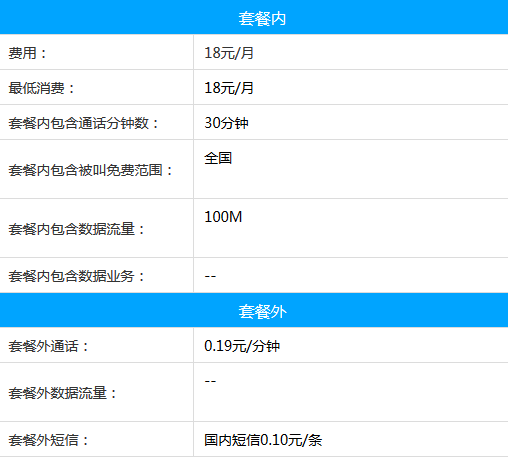This screenshot has height=461, width=508.
Task: Select the 套餐内包含数据业务 label
Action: [77, 276]
